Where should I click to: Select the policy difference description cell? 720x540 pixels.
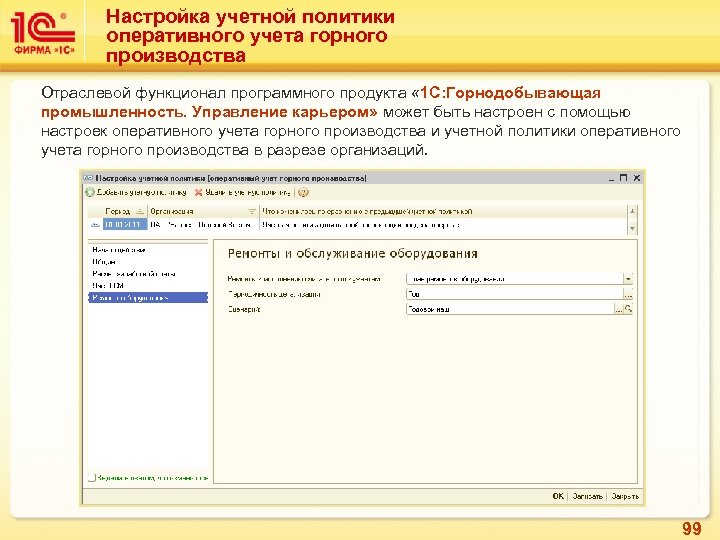pos(443,225)
